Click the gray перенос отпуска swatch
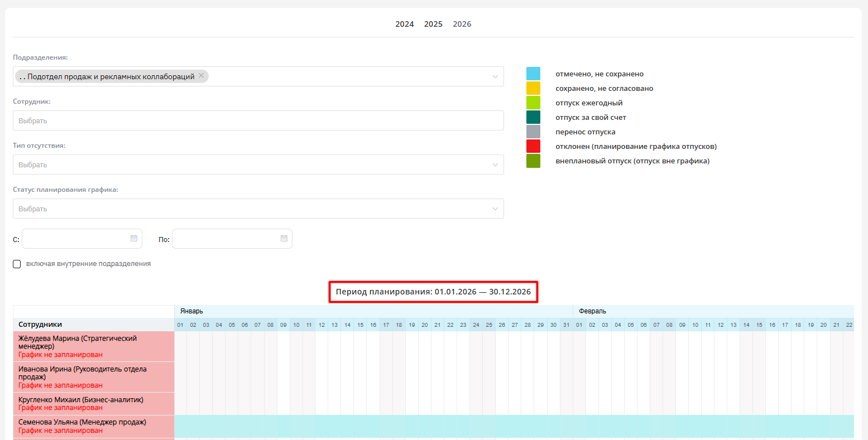The width and height of the screenshot is (868, 440). [533, 132]
